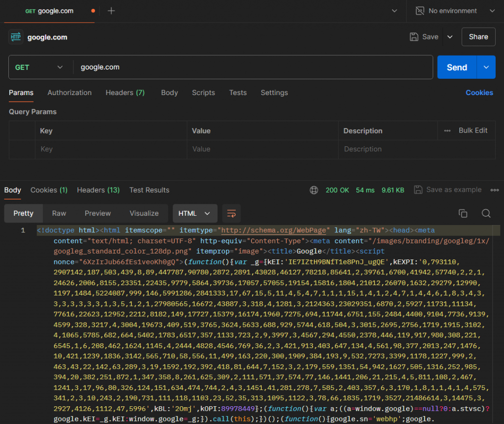Screen dimensions: 504x424
Task: Select the response Body tab
Action: pyautogui.click(x=12, y=190)
